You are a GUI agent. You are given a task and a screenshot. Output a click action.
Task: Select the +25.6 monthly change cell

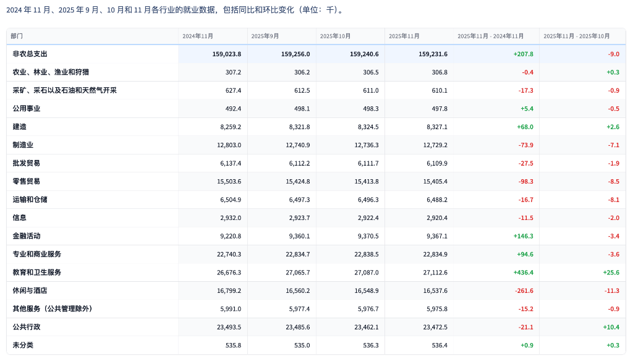tap(611, 273)
